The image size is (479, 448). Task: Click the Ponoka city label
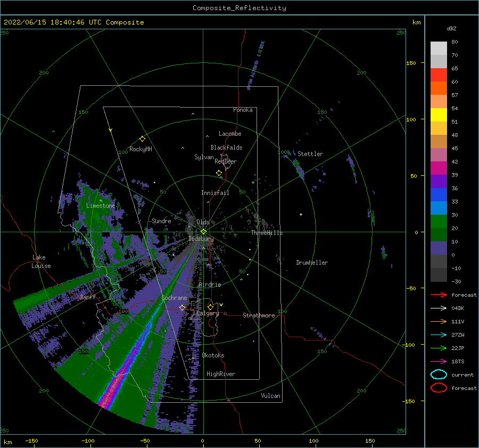pyautogui.click(x=243, y=110)
